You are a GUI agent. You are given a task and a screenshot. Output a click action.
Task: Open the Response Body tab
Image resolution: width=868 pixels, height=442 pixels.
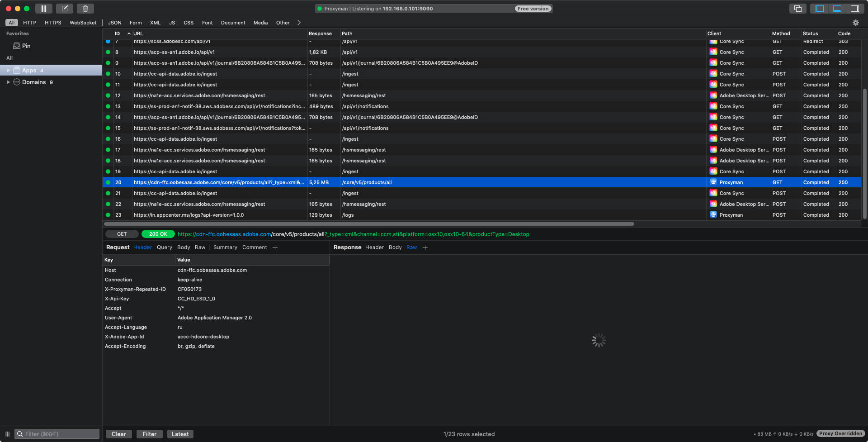point(395,247)
